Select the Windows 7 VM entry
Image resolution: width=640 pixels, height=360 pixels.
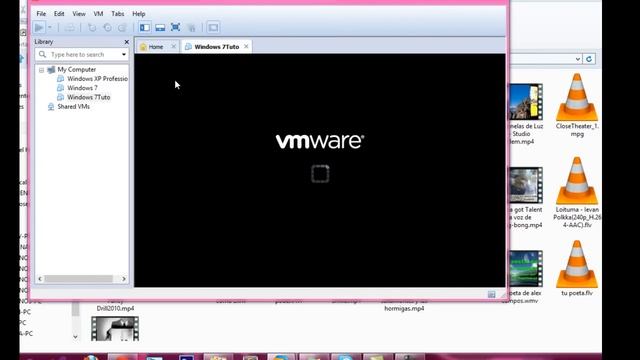click(82, 88)
